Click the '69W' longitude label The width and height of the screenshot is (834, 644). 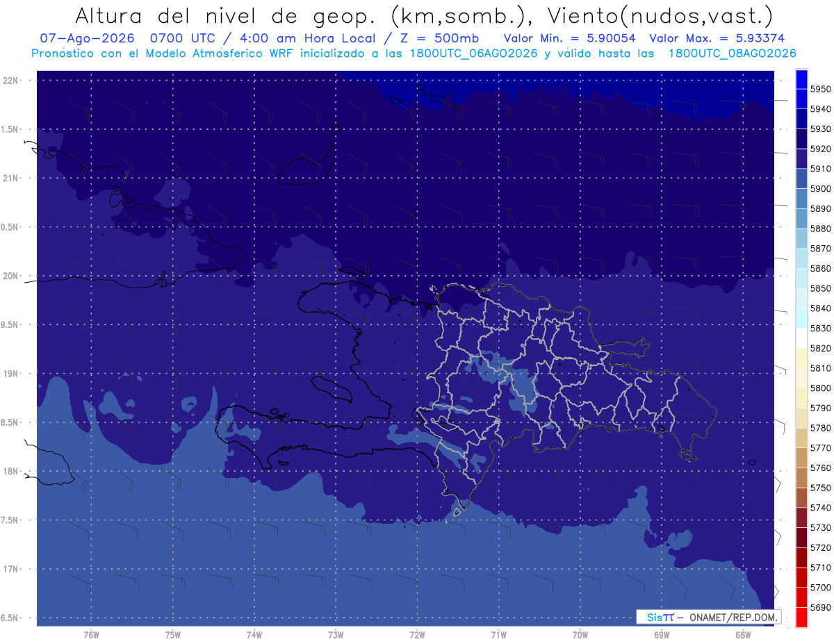click(662, 634)
